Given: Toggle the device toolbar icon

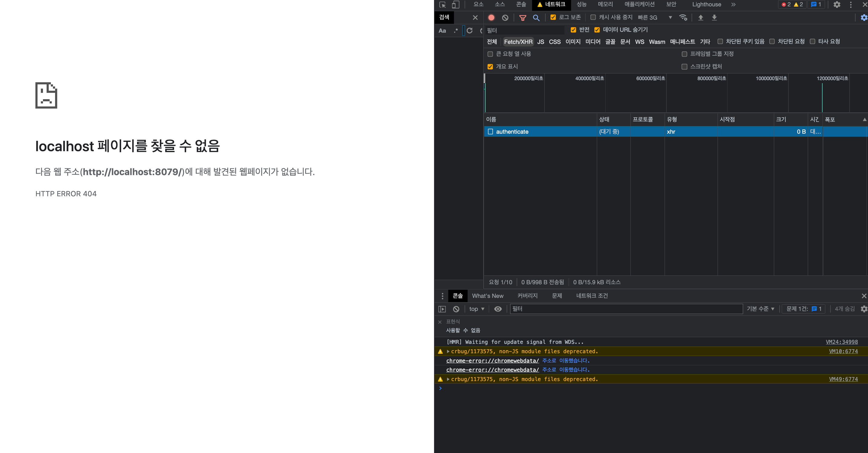Looking at the screenshot, I should (455, 5).
